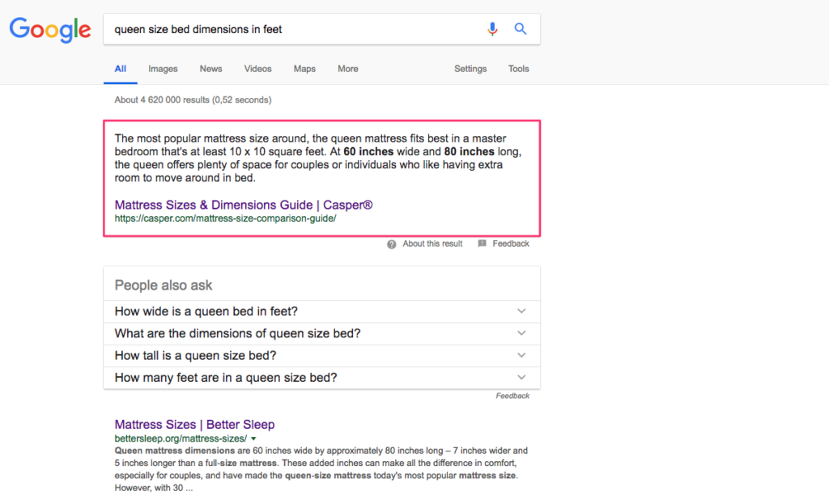
Task: Click the blue search magnifier icon
Action: point(521,29)
